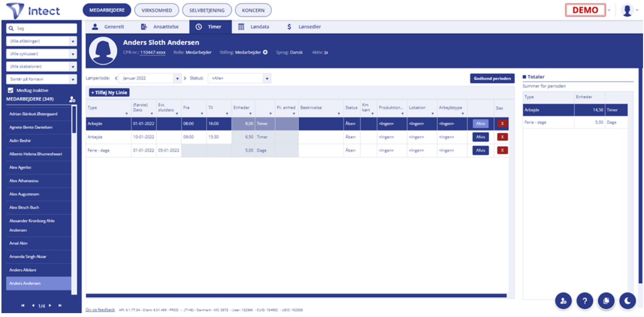Delete the Ferie - dage row
Image resolution: width=644 pixels, height=317 pixels.
(502, 150)
